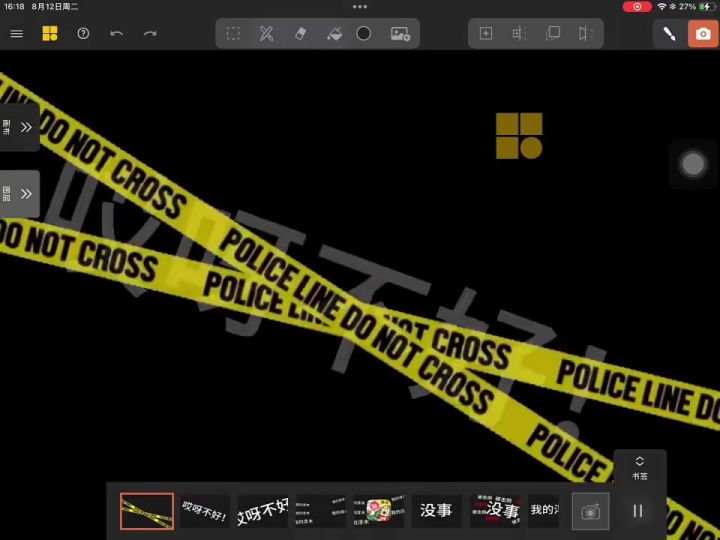Add new frame with plus square icon

[486, 34]
